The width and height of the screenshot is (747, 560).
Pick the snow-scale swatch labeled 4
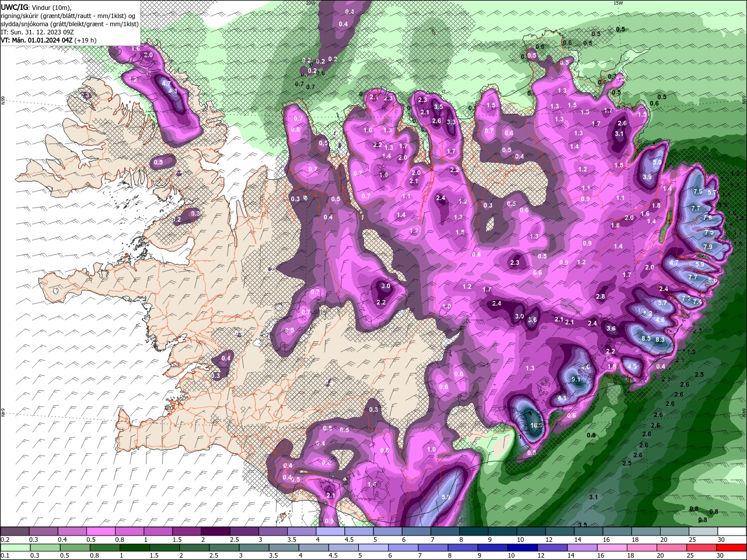331,531
